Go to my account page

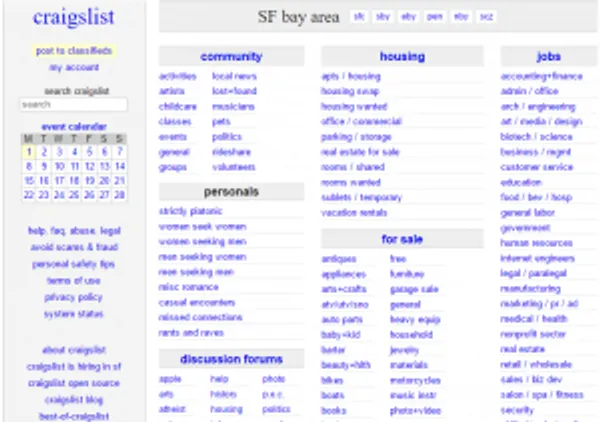[x=74, y=67]
